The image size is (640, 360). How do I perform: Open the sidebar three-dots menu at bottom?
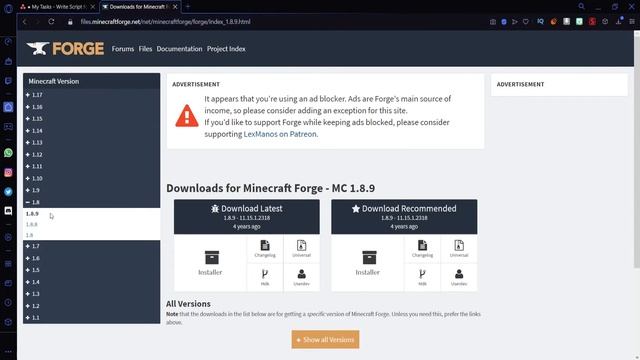pos(8,351)
